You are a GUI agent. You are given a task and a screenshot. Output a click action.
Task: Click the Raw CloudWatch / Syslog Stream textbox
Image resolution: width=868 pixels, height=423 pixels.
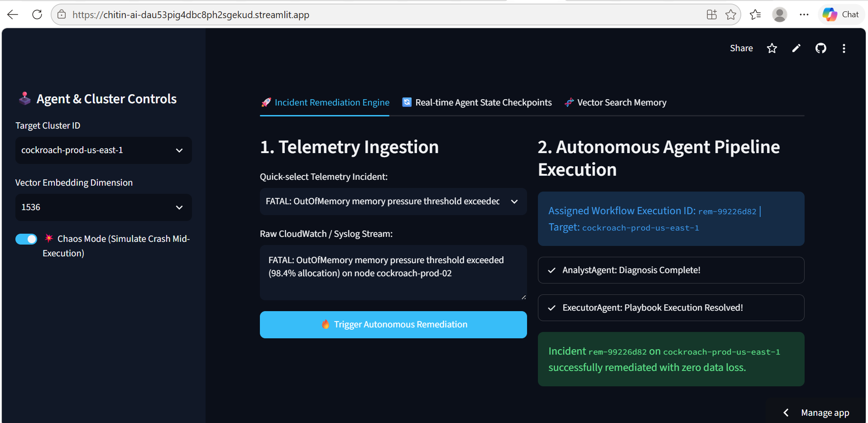coord(393,273)
